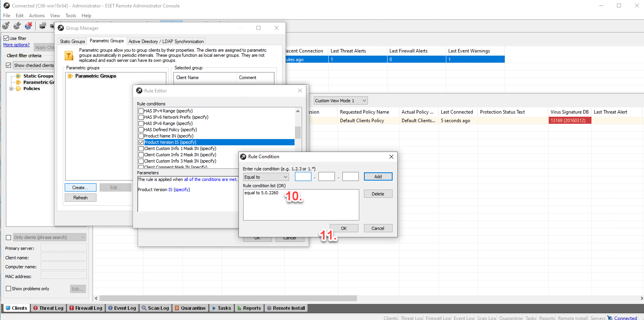Open the Threat Log tab
Viewport: 644px width, 320px height.
48,308
